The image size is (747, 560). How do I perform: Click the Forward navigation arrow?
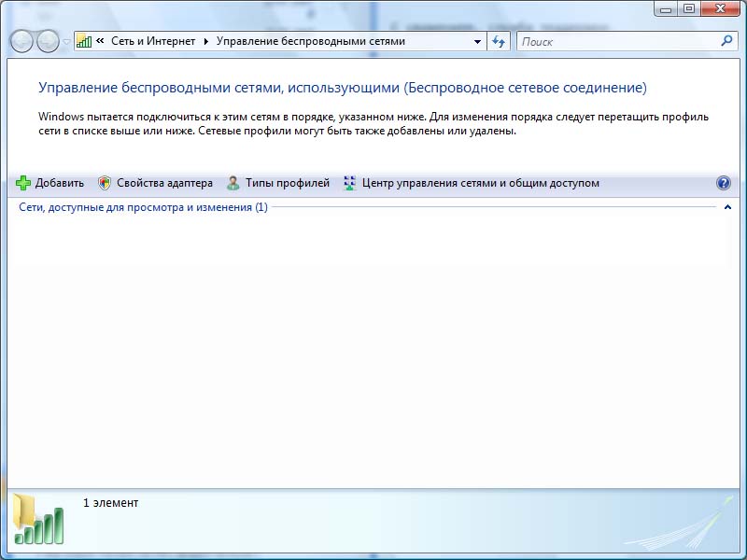pos(48,41)
